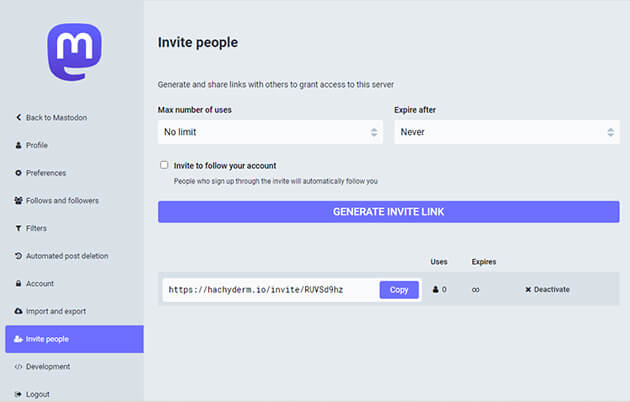Copy the invite link
Image resolution: width=630 pixels, height=402 pixels.
point(399,289)
